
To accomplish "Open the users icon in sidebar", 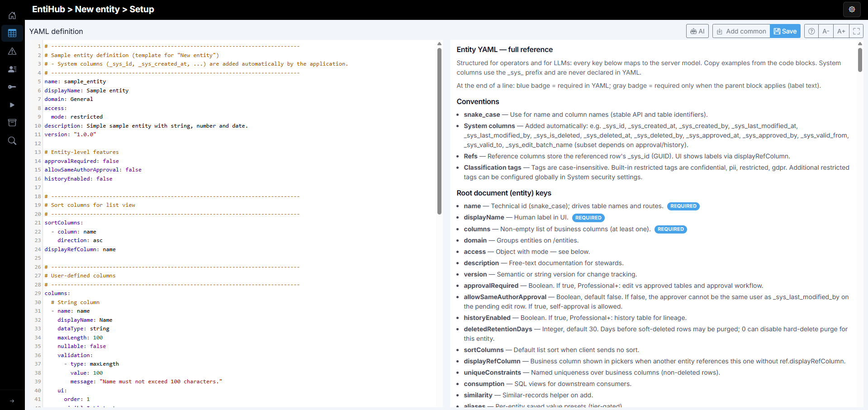I will [x=12, y=69].
